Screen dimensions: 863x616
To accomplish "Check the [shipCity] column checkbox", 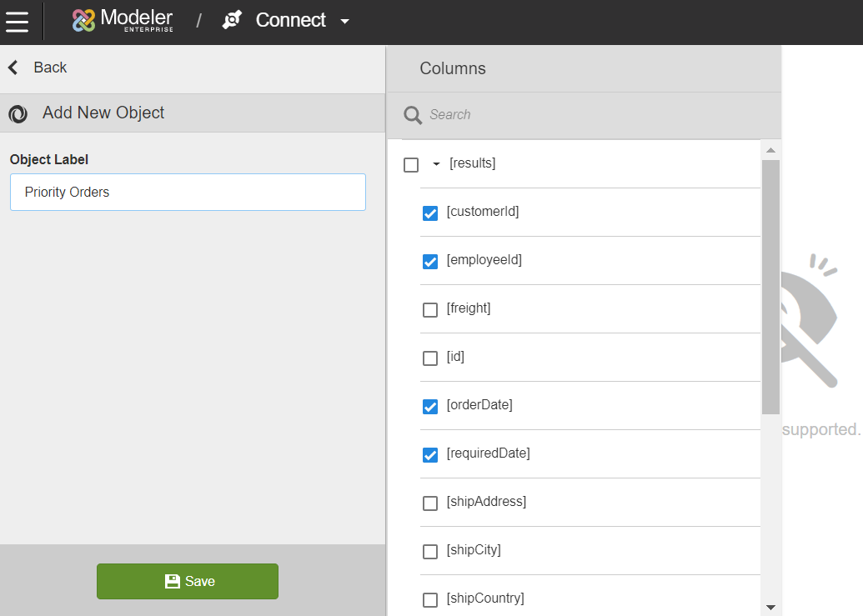I will 430,552.
